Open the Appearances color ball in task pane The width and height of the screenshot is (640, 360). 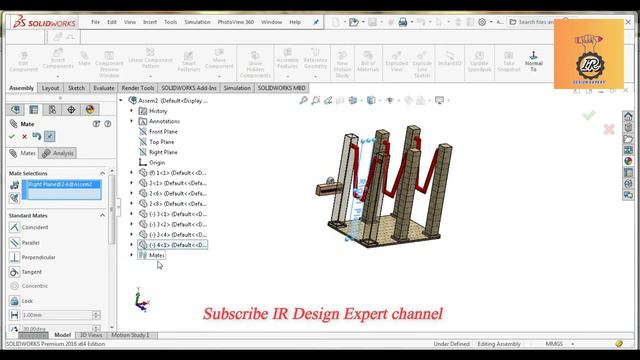(x=628, y=161)
